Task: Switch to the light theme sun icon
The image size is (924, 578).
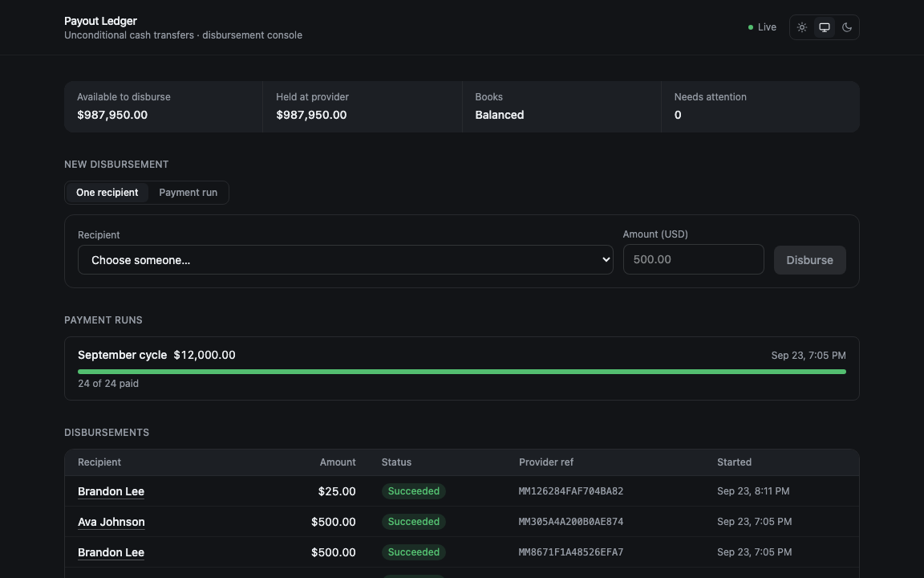Action: pyautogui.click(x=801, y=27)
